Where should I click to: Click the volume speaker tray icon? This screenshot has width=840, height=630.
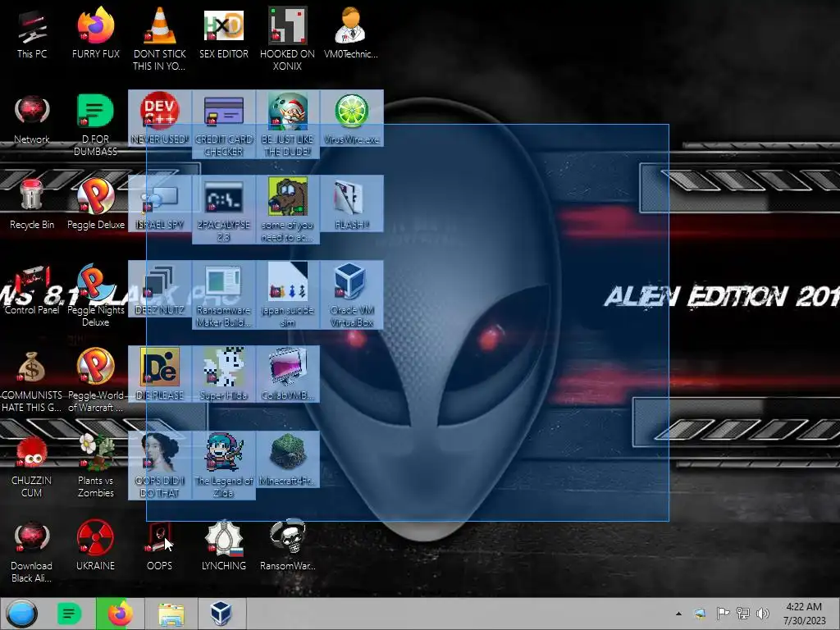(762, 614)
